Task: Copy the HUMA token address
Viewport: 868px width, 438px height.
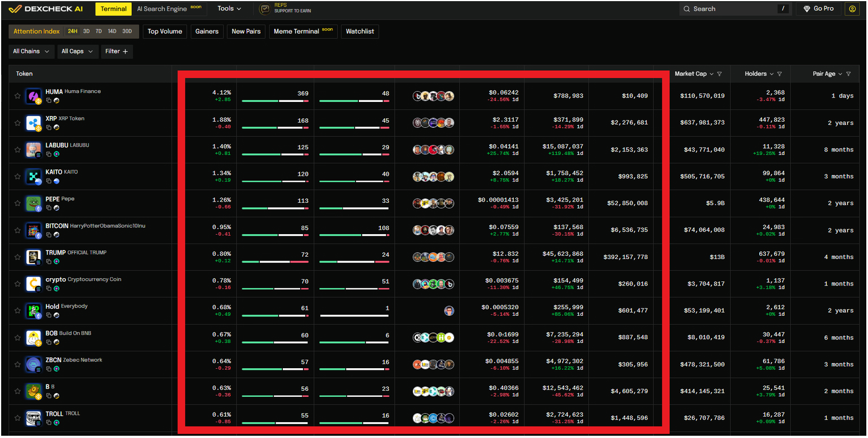Action: pos(49,100)
